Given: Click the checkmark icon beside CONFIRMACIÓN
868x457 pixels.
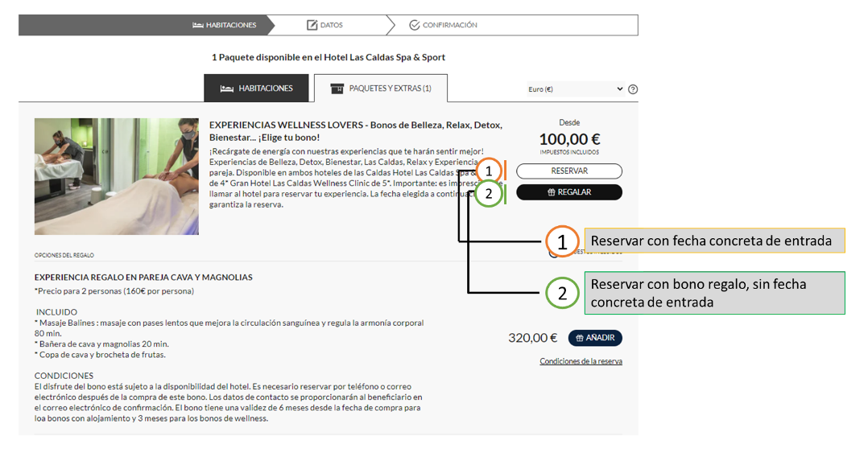Looking at the screenshot, I should pos(414,25).
